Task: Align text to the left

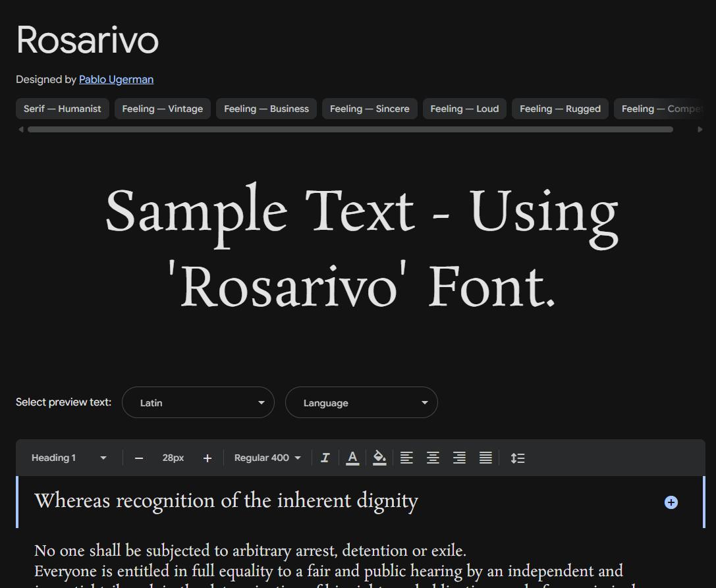Action: click(x=406, y=458)
